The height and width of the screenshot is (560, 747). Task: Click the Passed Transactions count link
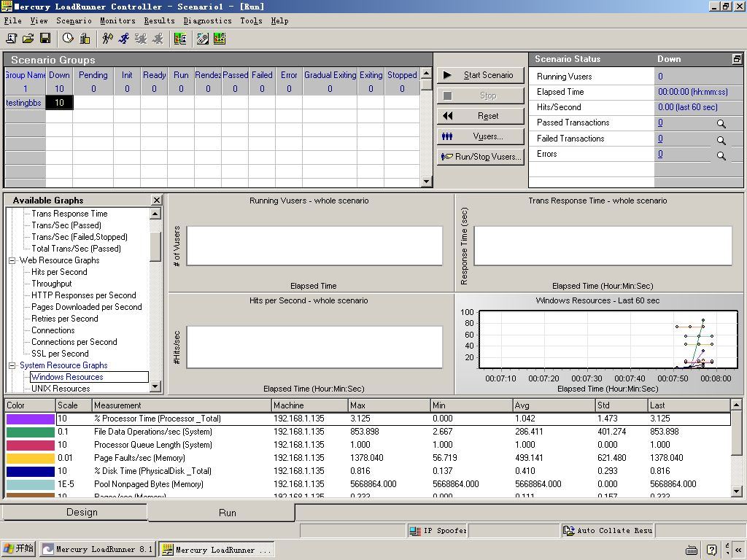click(660, 122)
